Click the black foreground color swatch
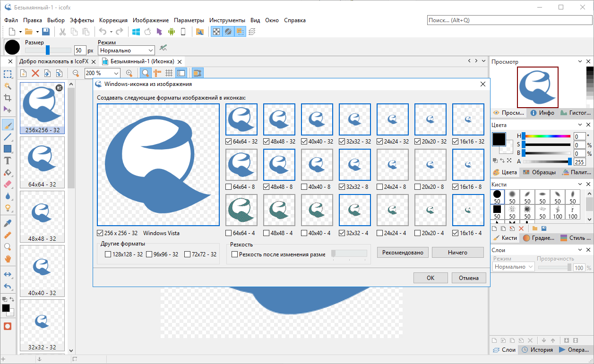 point(499,139)
